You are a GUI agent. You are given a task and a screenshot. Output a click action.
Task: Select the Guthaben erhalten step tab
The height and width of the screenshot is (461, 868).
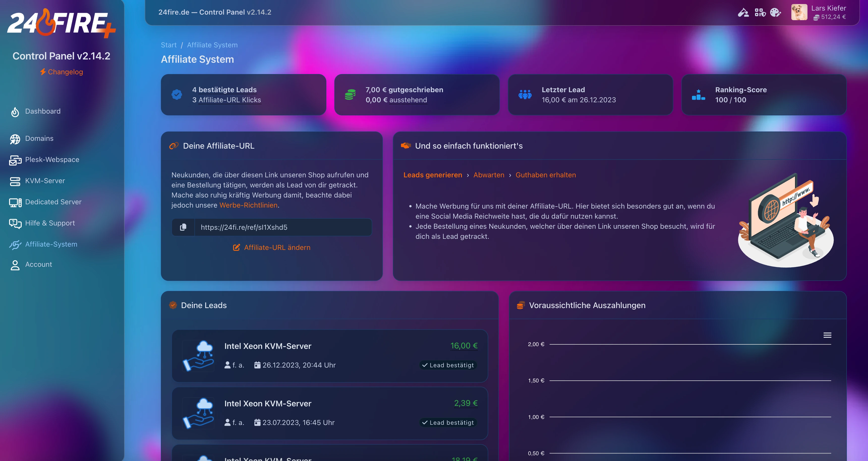545,175
